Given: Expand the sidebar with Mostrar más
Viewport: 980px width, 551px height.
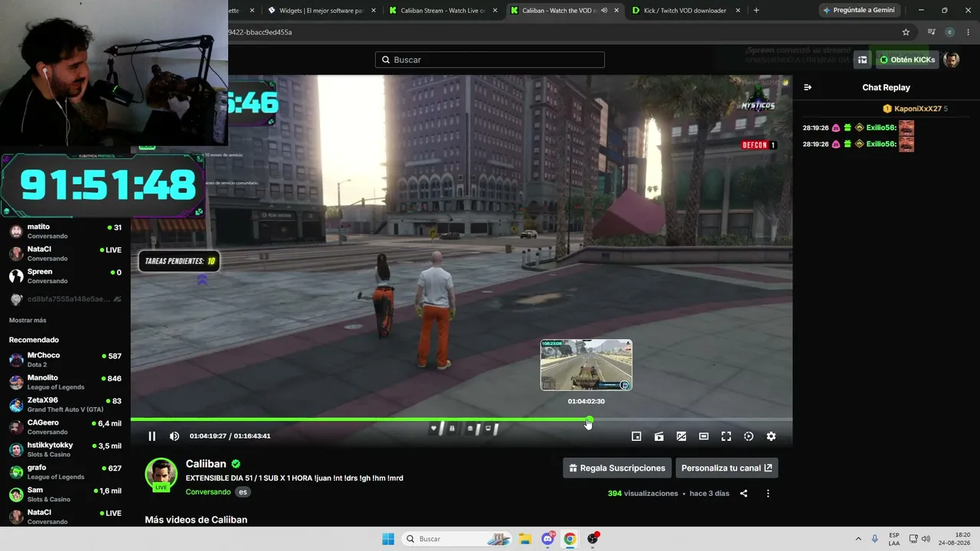Looking at the screenshot, I should tap(28, 320).
